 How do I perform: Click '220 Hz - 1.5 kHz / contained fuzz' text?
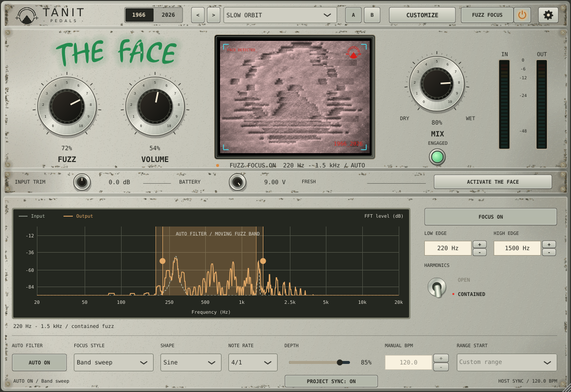(63, 326)
